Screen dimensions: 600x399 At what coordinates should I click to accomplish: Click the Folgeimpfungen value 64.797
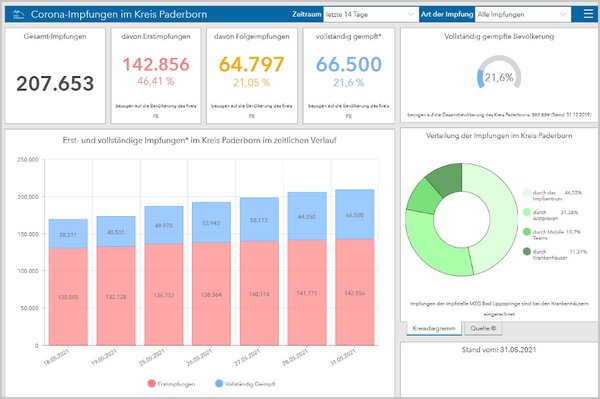tap(251, 64)
